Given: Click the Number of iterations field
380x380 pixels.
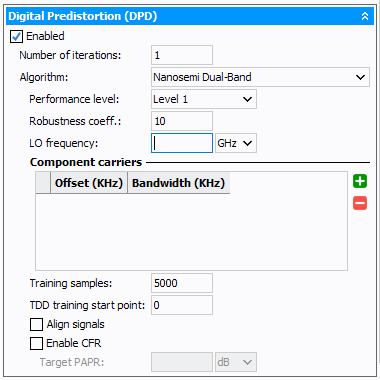Looking at the screenshot, I should [182, 55].
